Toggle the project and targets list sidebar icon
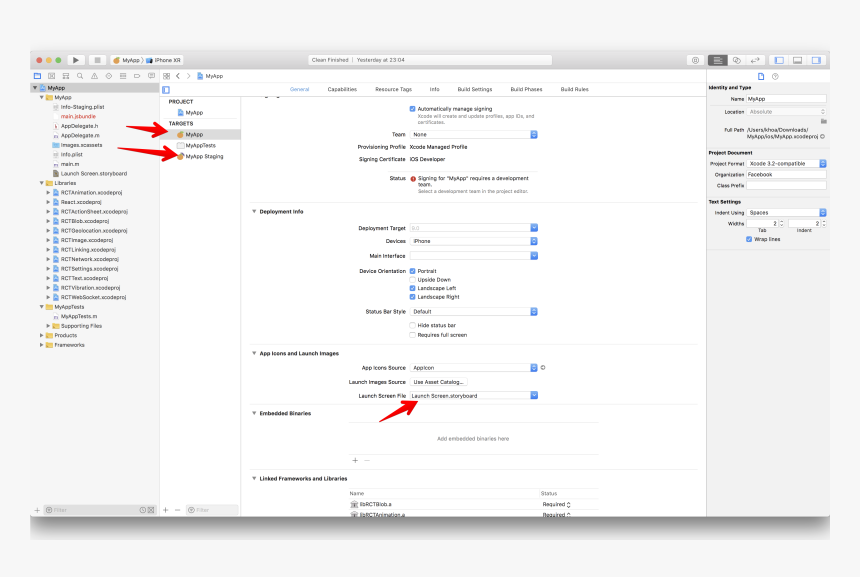The width and height of the screenshot is (860, 577). point(166,89)
